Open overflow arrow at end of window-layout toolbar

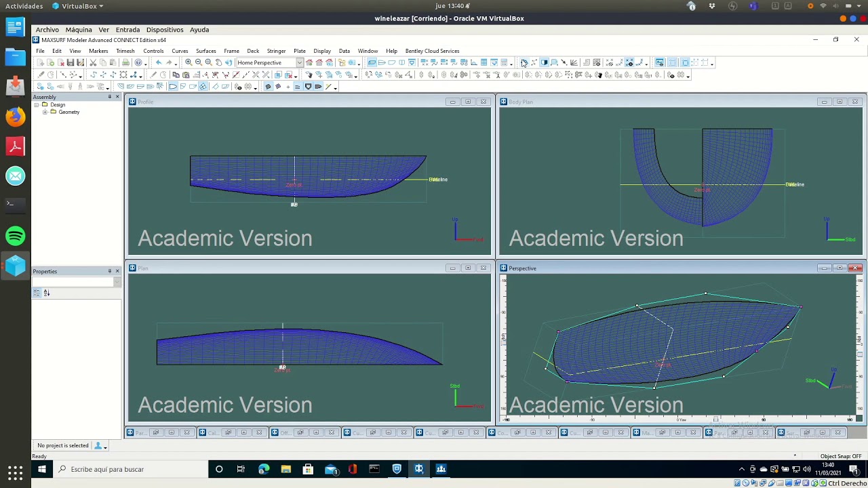pyautogui.click(x=712, y=64)
